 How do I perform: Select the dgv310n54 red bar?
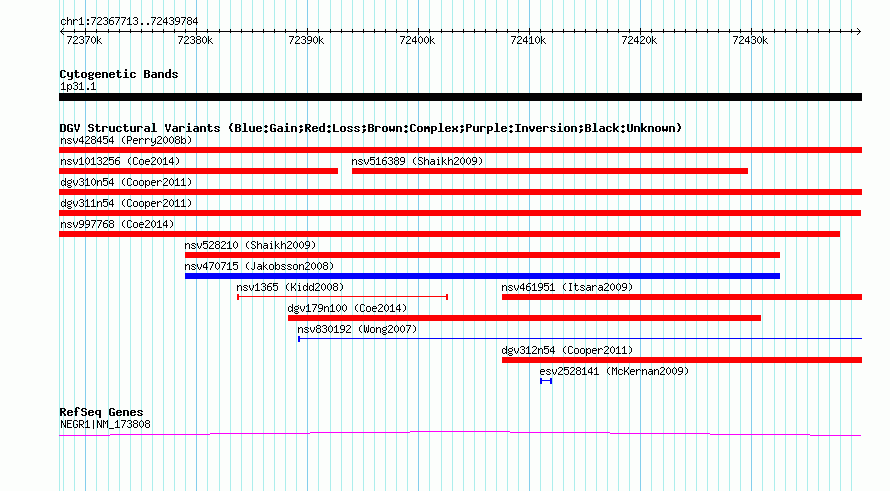click(x=460, y=192)
